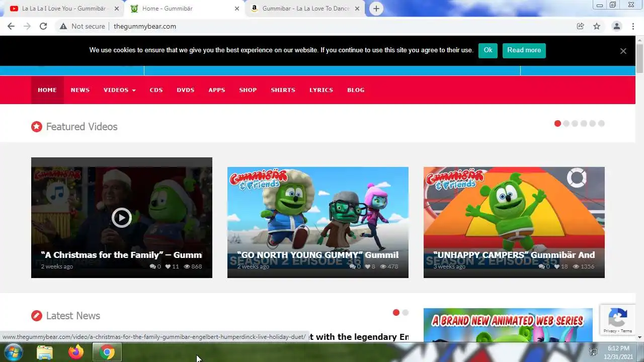This screenshot has height=362, width=644.
Task: Open the NEWS menu item
Action: (x=80, y=90)
